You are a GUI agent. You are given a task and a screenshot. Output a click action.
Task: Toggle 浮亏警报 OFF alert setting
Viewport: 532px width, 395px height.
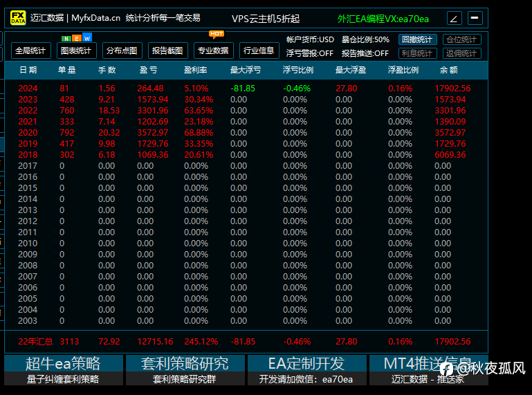point(309,54)
